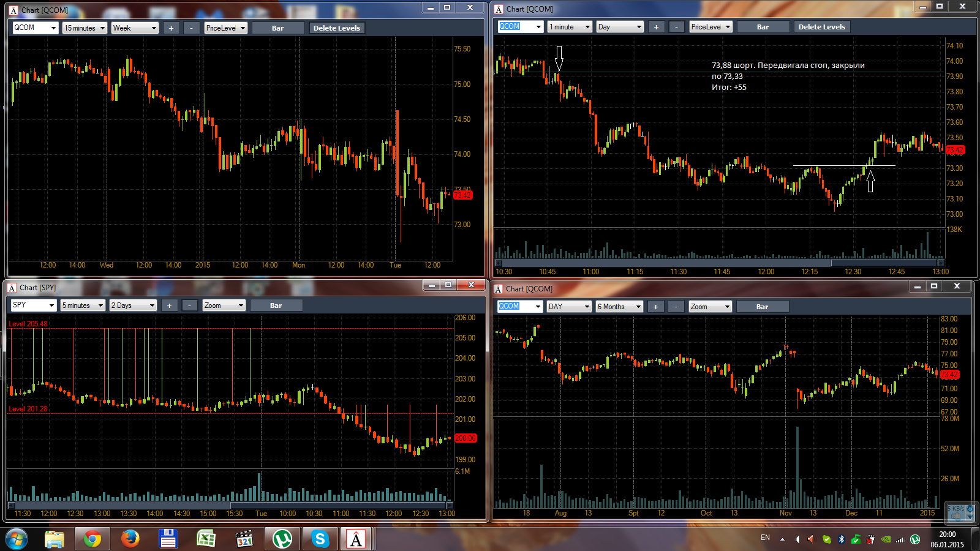980x551 pixels.
Task: Click right scroll arrow in SPY chart
Action: [x=450, y=506]
